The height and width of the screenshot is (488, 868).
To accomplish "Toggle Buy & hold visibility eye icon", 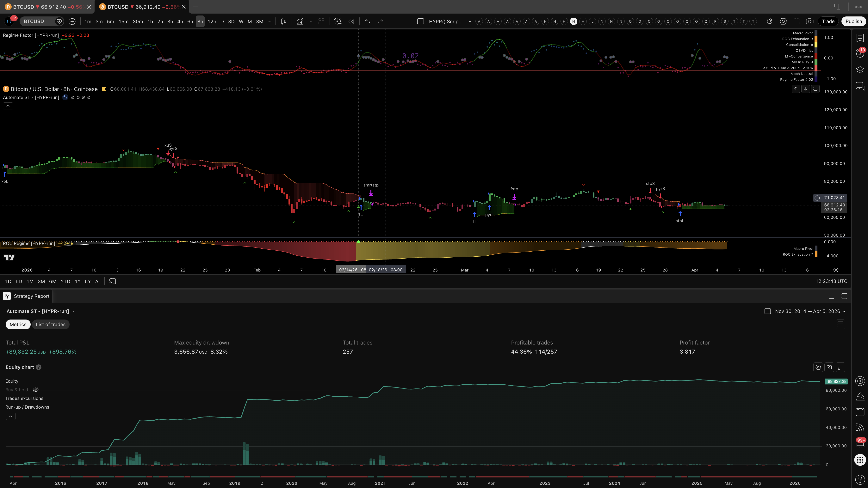I will pos(36,390).
